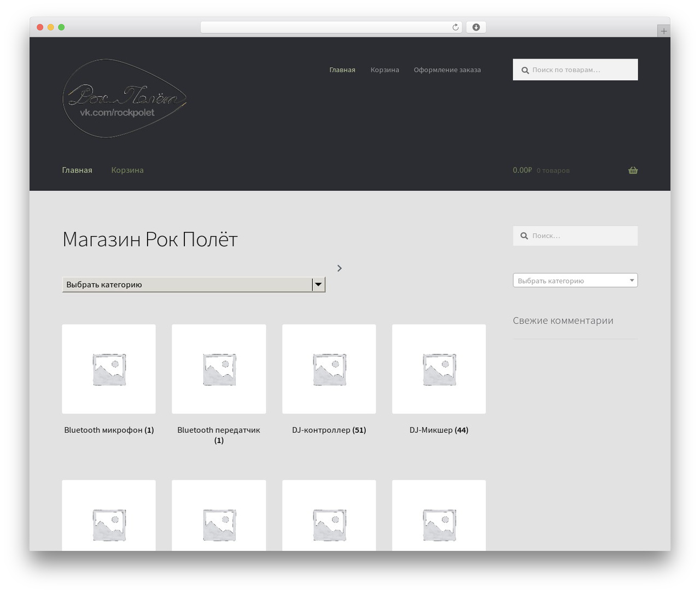Open the DJ-Микшер category link

coord(439,430)
